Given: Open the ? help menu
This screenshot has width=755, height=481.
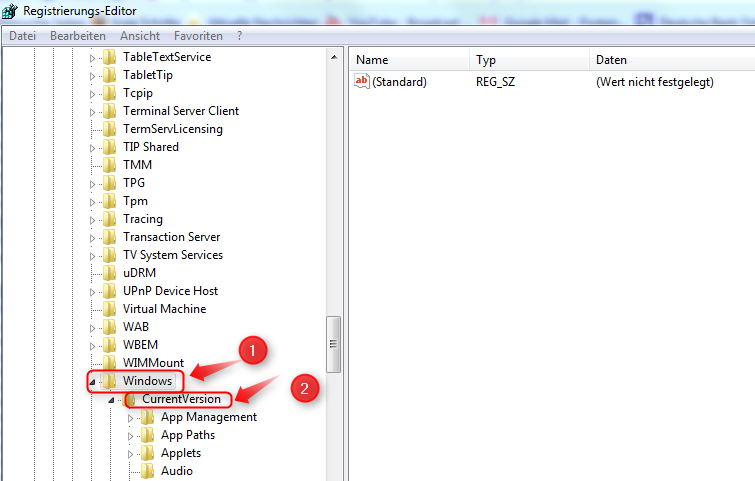Looking at the screenshot, I should 239,36.
